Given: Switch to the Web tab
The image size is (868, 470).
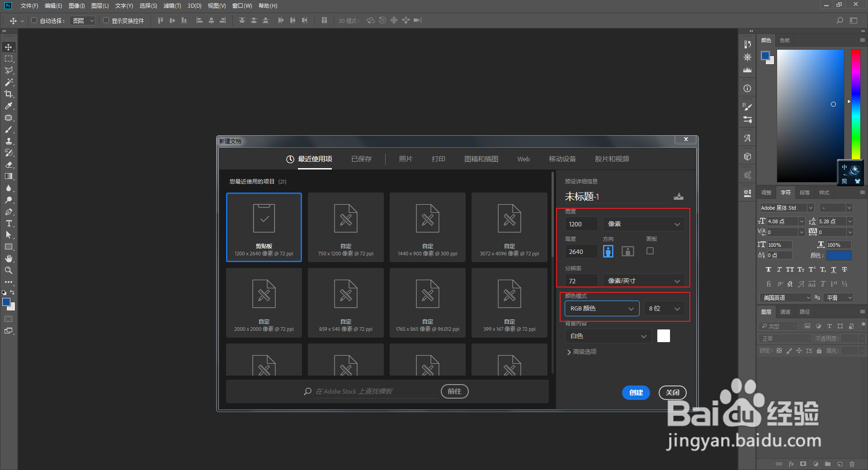Looking at the screenshot, I should point(524,159).
